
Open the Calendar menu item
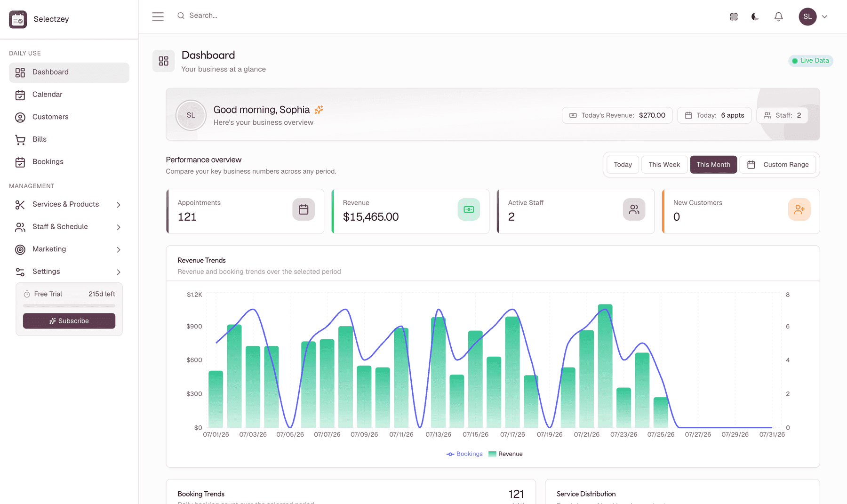point(69,95)
